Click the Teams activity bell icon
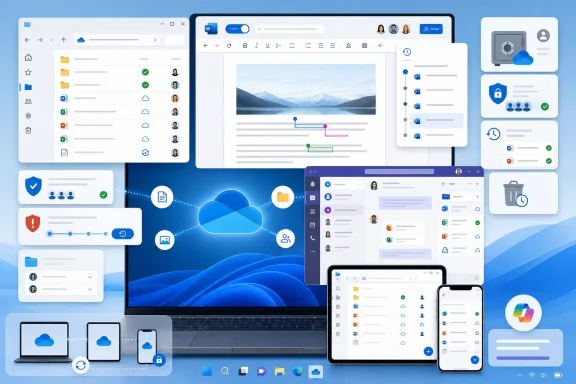Viewport: 576px width, 384px height. (x=313, y=184)
